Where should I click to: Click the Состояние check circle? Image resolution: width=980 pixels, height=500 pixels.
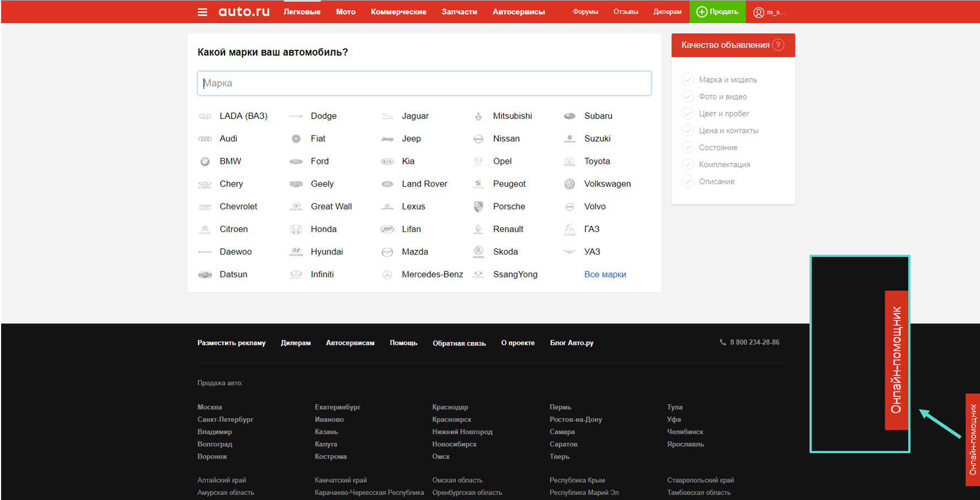688,148
